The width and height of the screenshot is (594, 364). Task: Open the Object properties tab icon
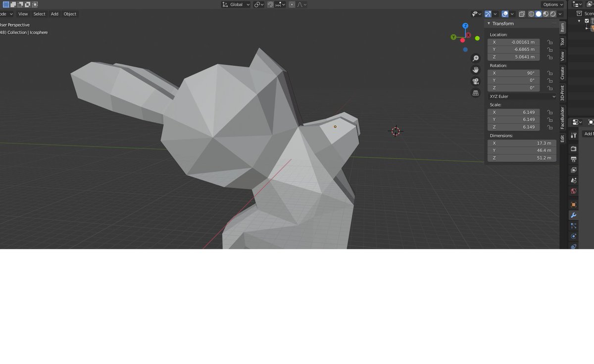[574, 204]
